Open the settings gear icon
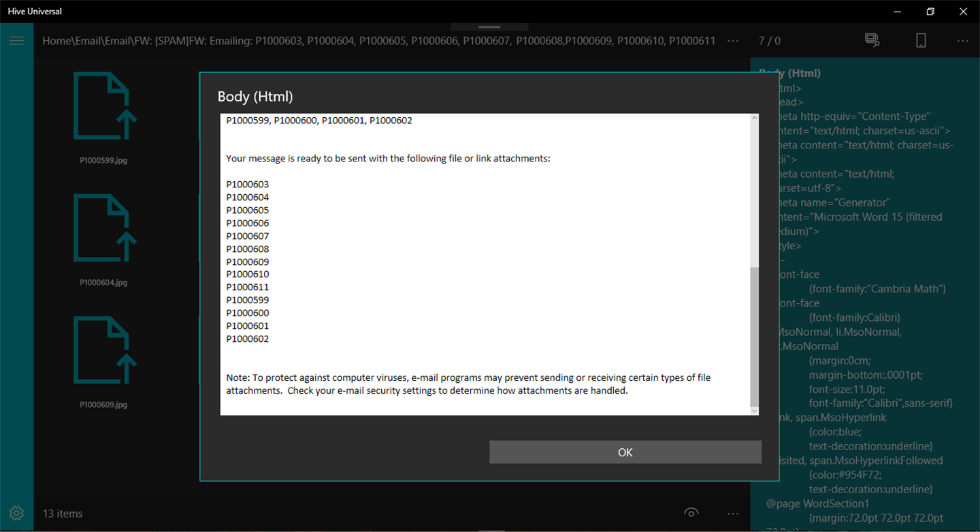Image resolution: width=980 pixels, height=532 pixels. point(16,513)
